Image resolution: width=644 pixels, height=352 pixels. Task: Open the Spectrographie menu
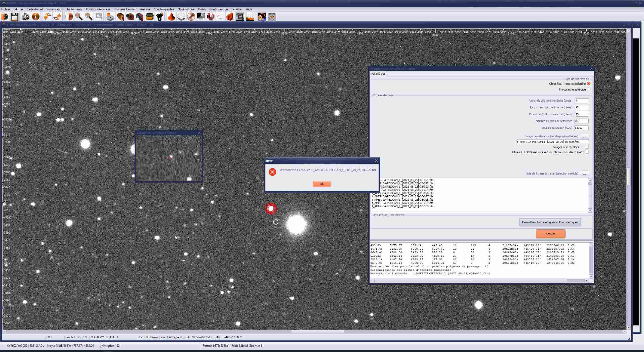point(164,9)
